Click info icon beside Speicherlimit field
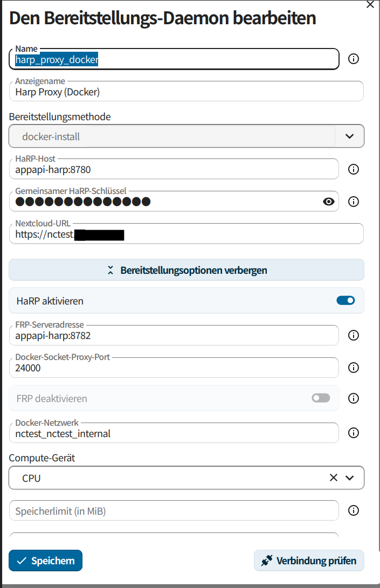380x588 pixels. click(354, 510)
